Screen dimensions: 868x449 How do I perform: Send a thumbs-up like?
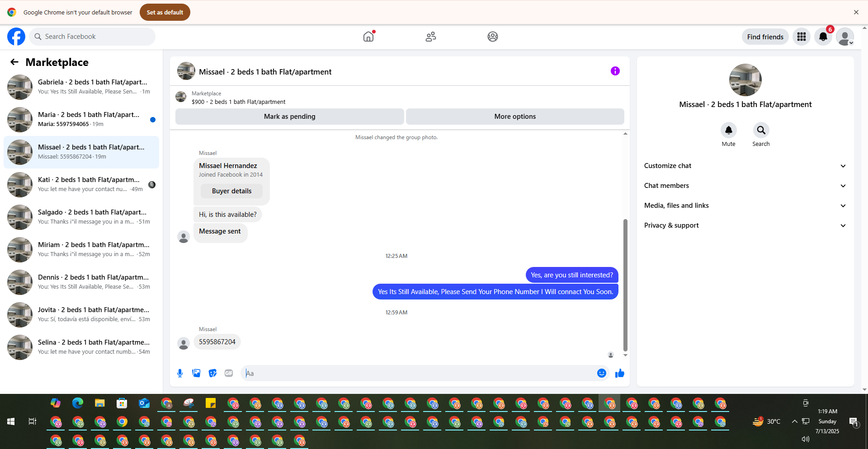pos(620,373)
